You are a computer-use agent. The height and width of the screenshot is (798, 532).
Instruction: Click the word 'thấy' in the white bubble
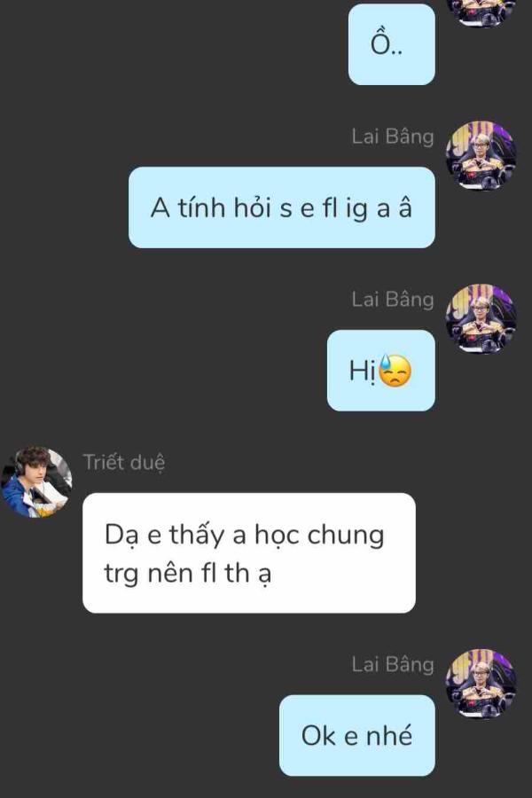tap(197, 536)
